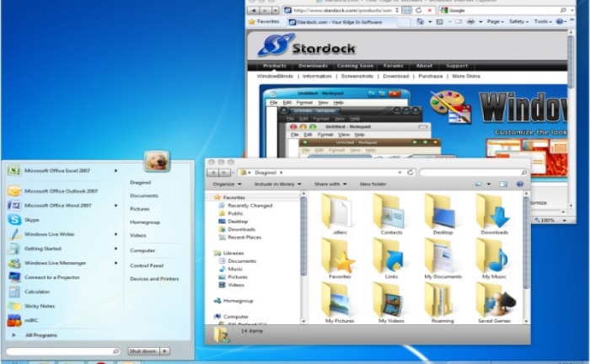590x364 pixels.
Task: Open Microsoft Office Word 2007
Action: (x=50, y=206)
